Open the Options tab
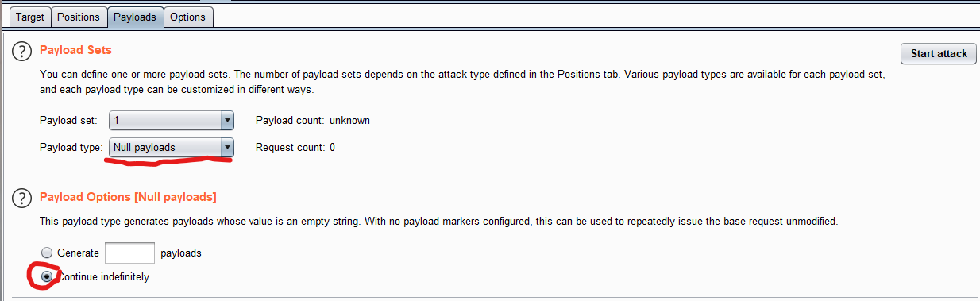This screenshot has width=980, height=301. tap(187, 17)
